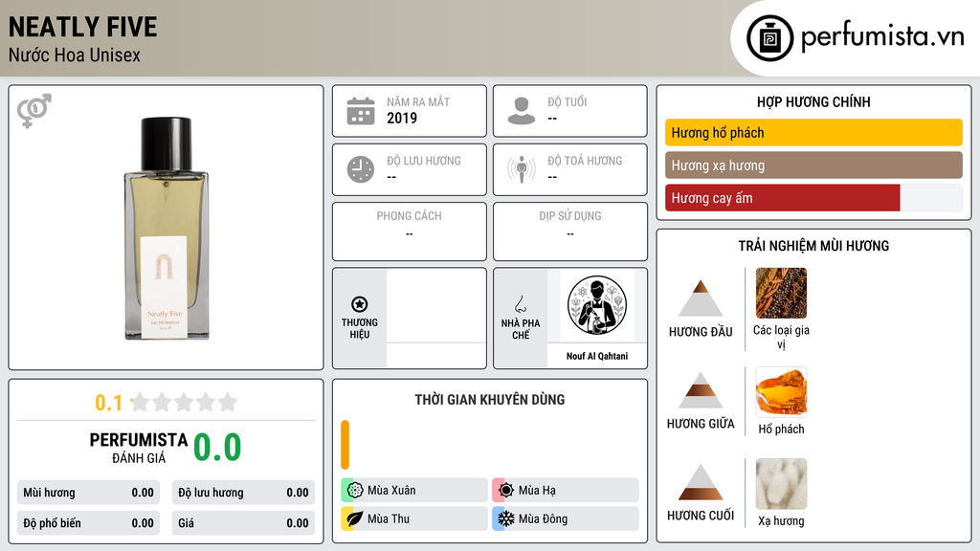Click the 2019 release year value
Viewport: 980px width, 551px height.
402,118
